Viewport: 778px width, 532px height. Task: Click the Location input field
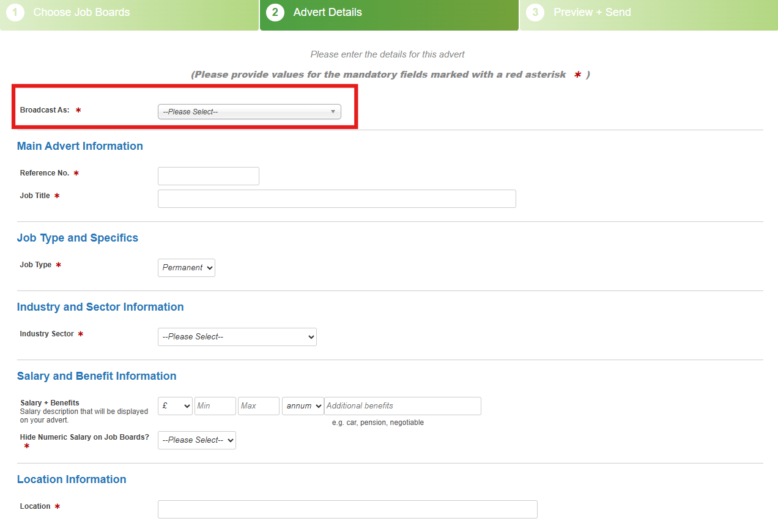point(347,509)
